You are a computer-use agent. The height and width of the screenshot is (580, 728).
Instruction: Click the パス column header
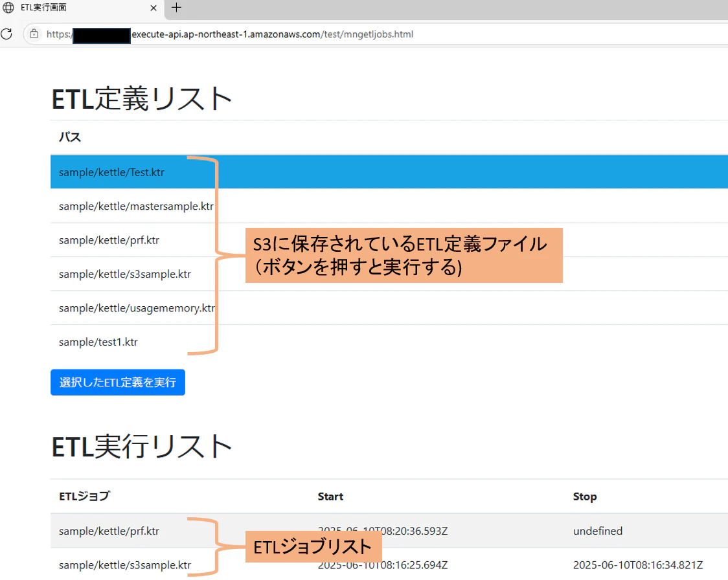click(x=70, y=137)
